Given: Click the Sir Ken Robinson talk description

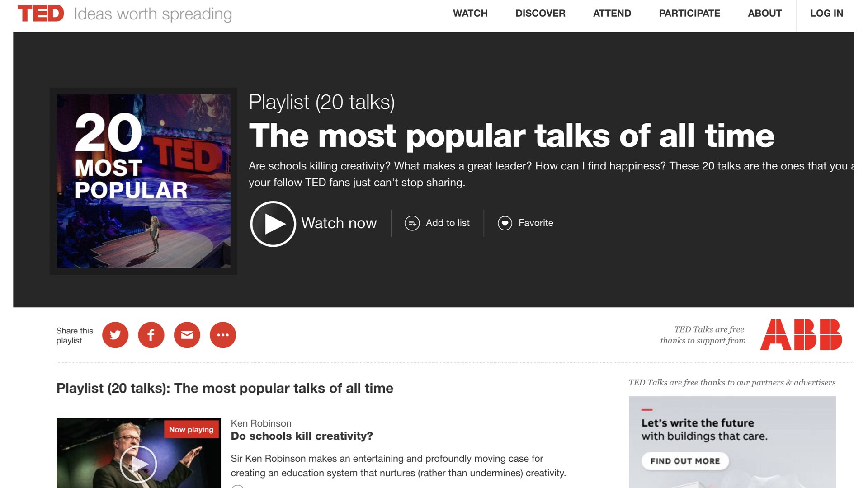Looking at the screenshot, I should [398, 466].
